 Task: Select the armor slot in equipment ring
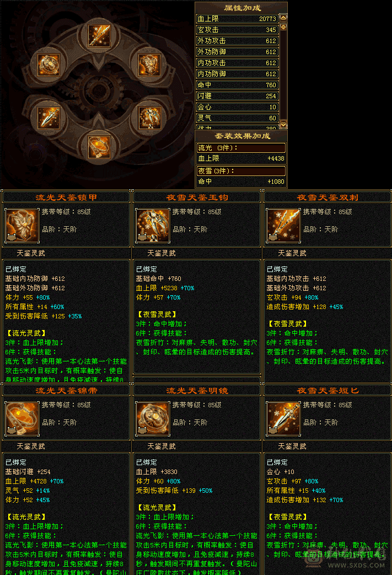pos(149,65)
